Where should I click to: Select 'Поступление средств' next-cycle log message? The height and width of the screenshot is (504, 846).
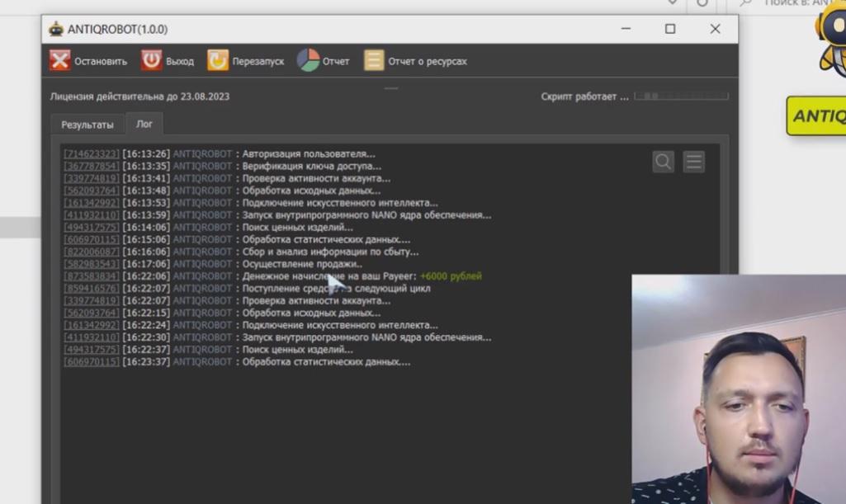click(336, 289)
